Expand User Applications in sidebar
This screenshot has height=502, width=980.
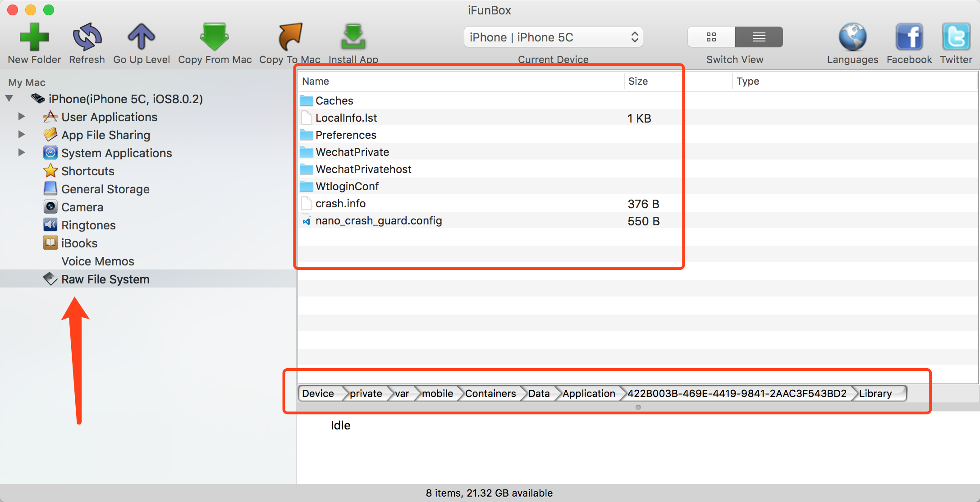21,117
